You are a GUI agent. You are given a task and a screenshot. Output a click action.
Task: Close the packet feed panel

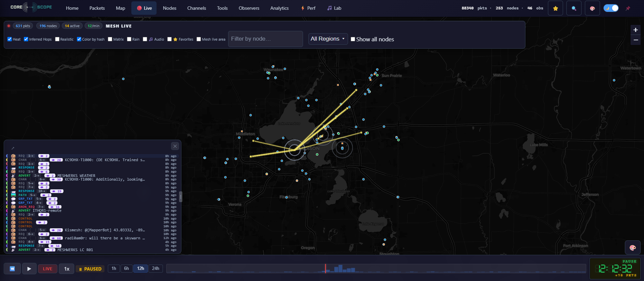click(175, 146)
